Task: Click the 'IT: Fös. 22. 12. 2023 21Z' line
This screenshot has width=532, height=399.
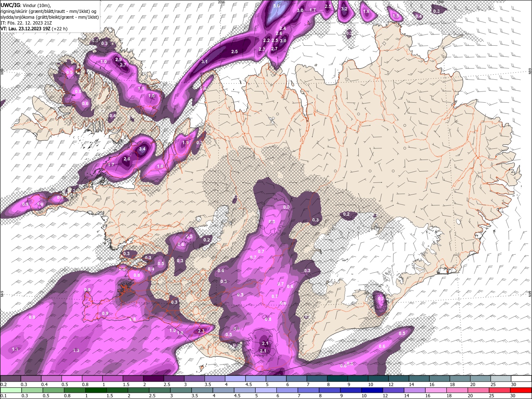Action: 26,23
